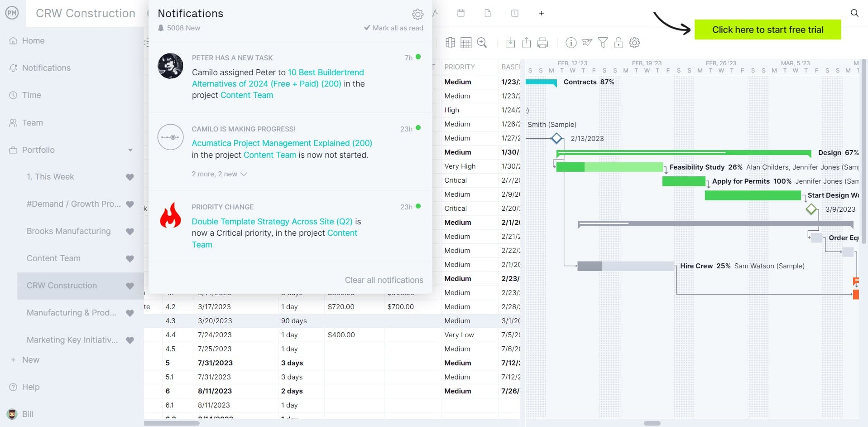Toggle favorite heart for 1. This Week

(x=130, y=177)
